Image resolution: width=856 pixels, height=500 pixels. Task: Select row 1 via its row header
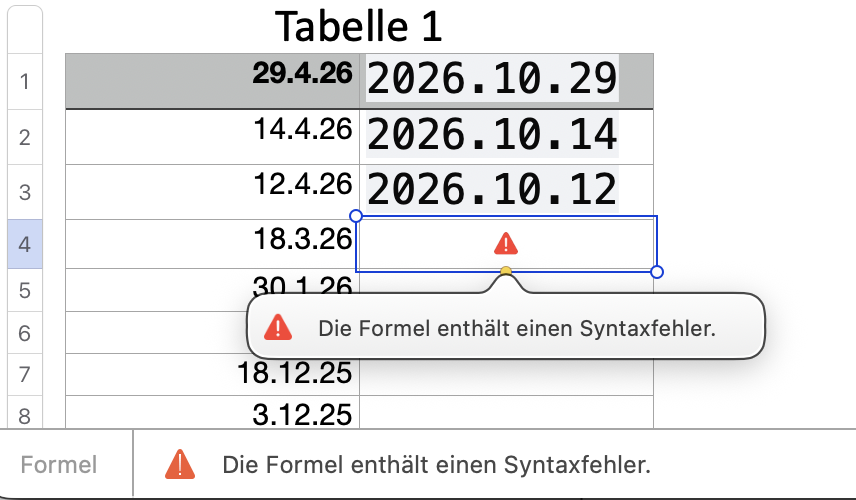tap(25, 81)
